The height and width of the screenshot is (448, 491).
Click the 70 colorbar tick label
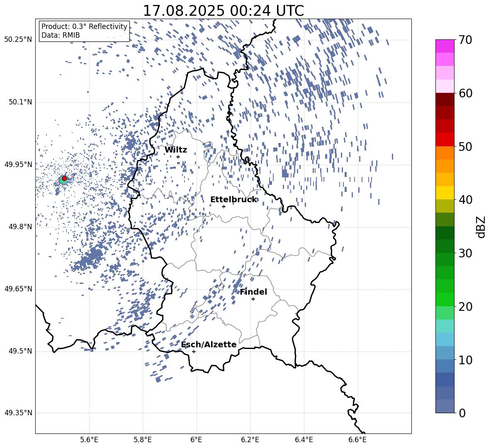coord(465,40)
